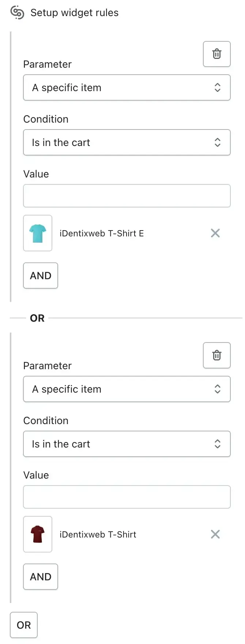Add AND condition to the second rule
The width and height of the screenshot is (245, 644).
41,577
